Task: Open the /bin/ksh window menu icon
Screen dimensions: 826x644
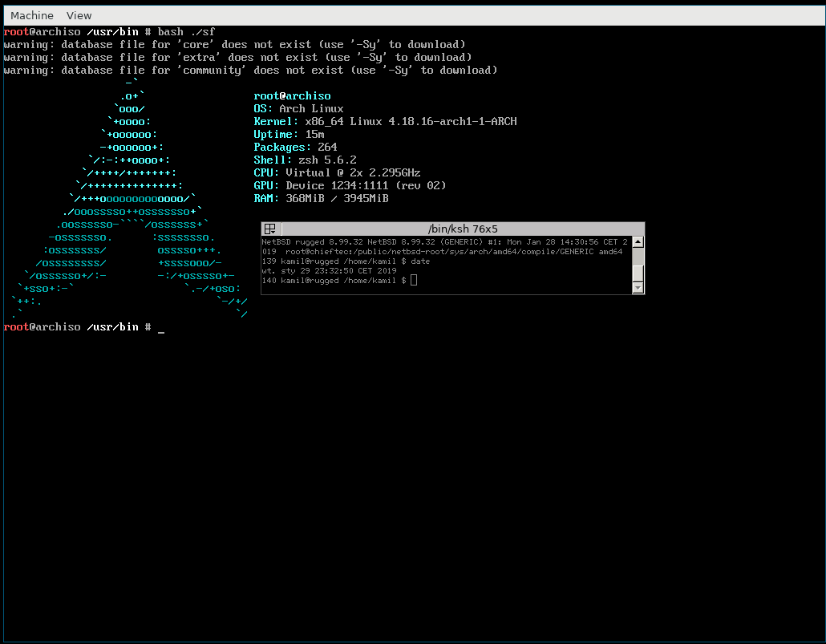Action: [x=269, y=229]
